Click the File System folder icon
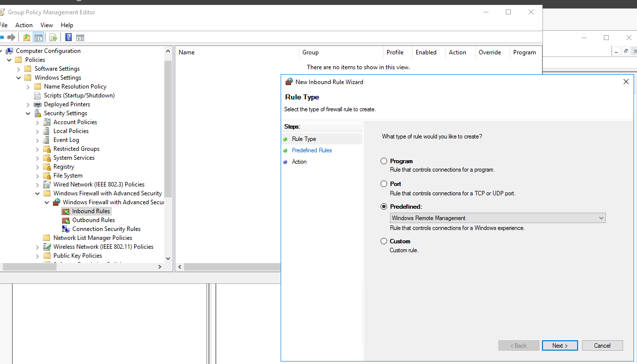Image resolution: width=637 pixels, height=364 pixels. pyautogui.click(x=47, y=176)
